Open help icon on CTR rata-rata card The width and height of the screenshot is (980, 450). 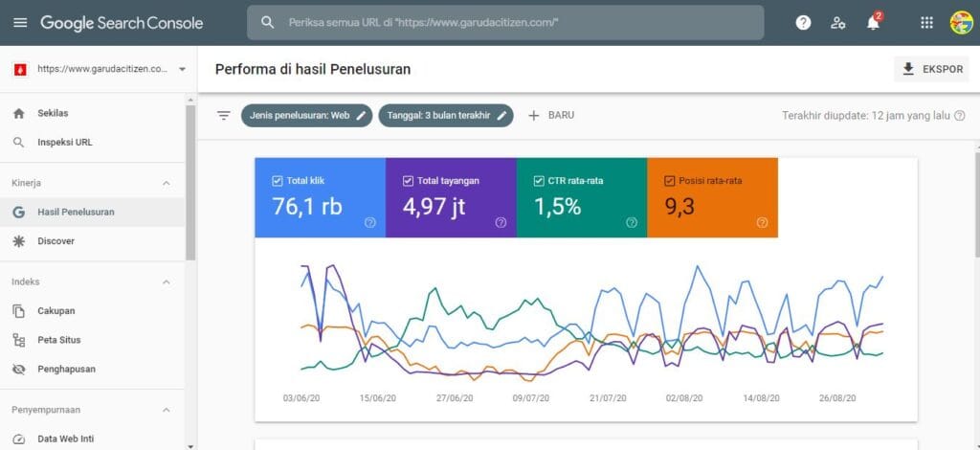click(632, 222)
